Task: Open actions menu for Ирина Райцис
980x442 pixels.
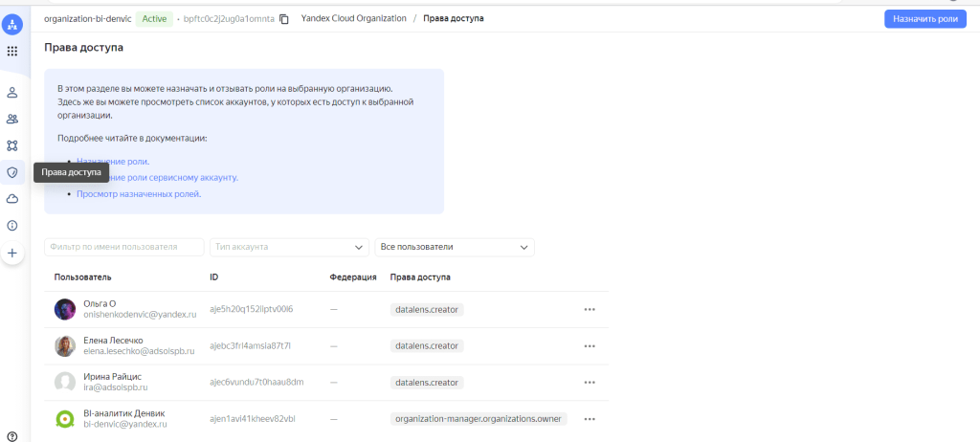Action: [590, 383]
